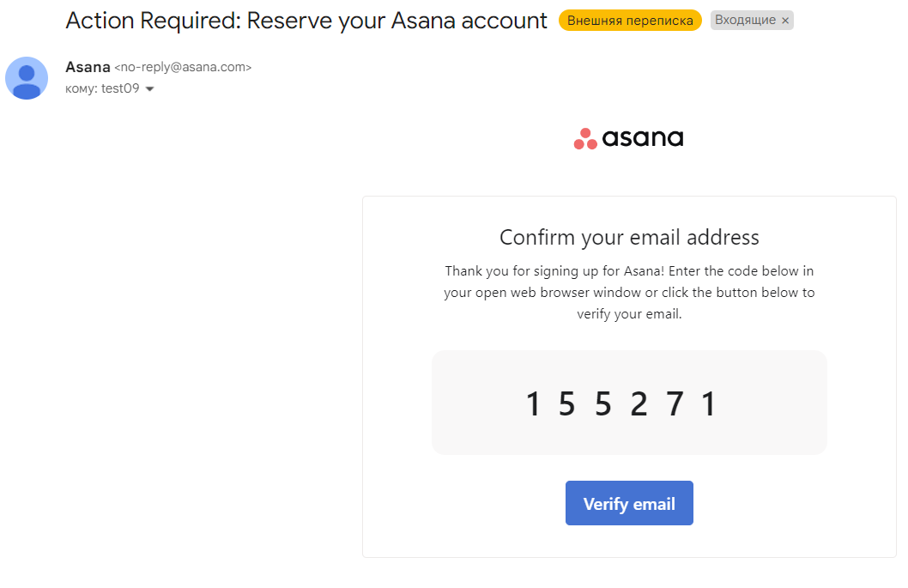Click the sender's profile avatar
This screenshot has width=908, height=588.
pyautogui.click(x=27, y=78)
